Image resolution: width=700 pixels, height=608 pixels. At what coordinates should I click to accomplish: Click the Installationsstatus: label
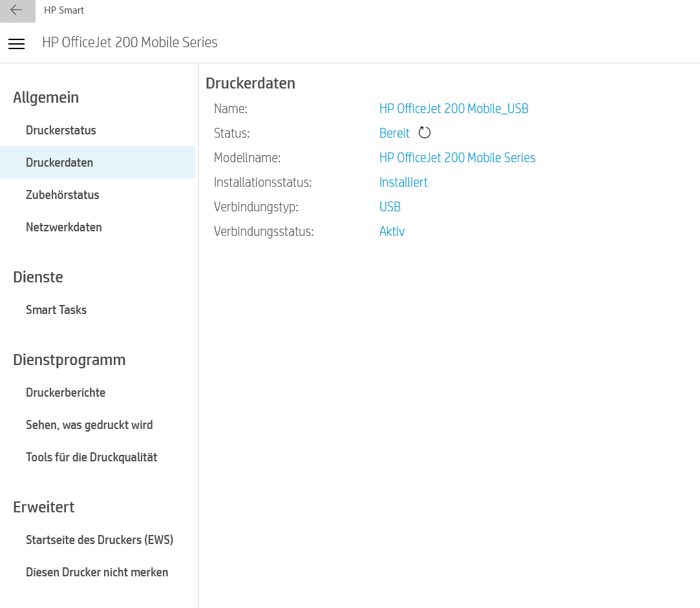pyautogui.click(x=262, y=182)
